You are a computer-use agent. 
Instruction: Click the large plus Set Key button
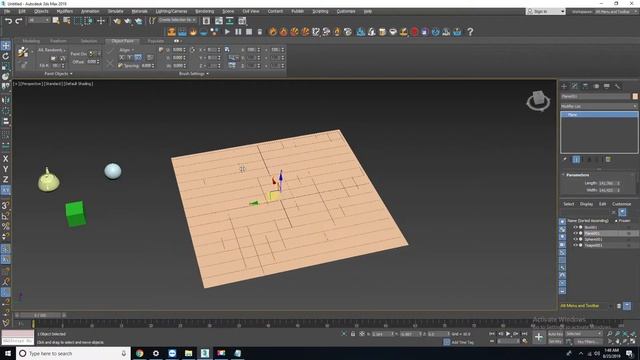tap(539, 337)
